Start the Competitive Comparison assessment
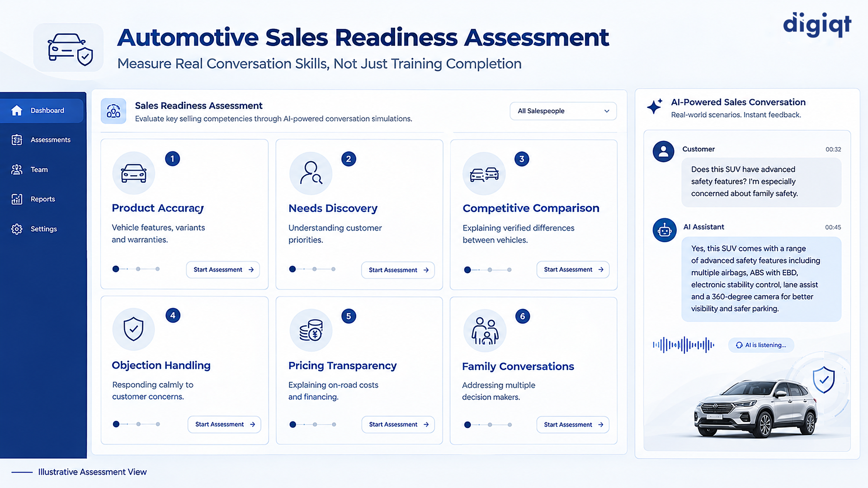The height and width of the screenshot is (488, 868). tap(573, 270)
